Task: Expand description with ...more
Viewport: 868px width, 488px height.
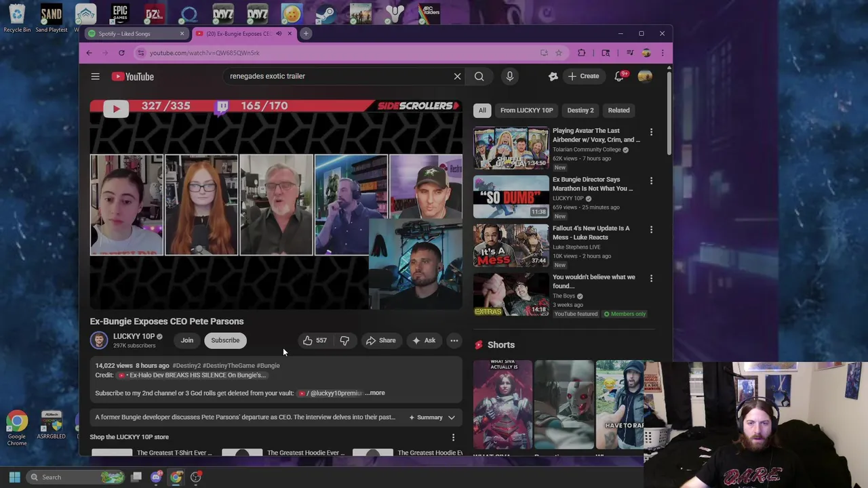Action: pyautogui.click(x=375, y=393)
